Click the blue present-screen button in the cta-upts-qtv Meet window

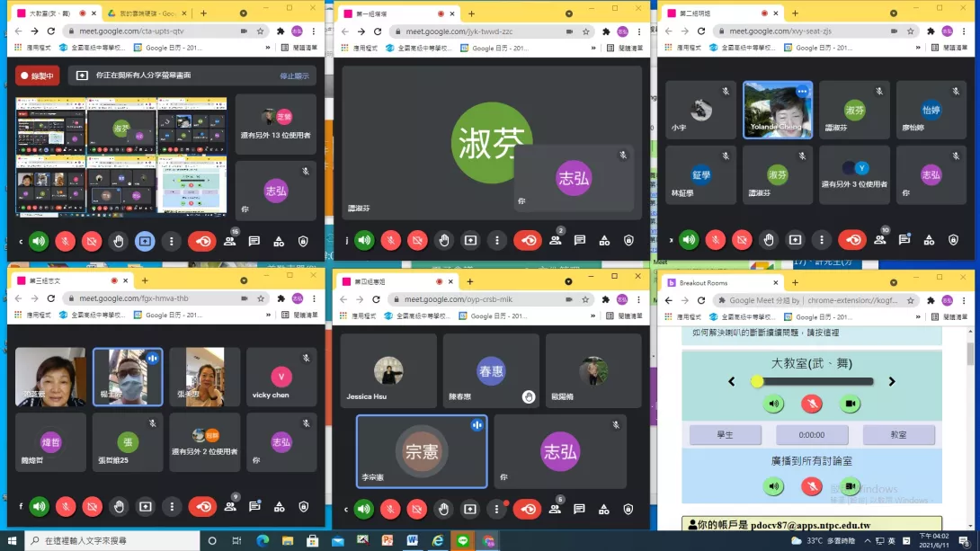(145, 241)
